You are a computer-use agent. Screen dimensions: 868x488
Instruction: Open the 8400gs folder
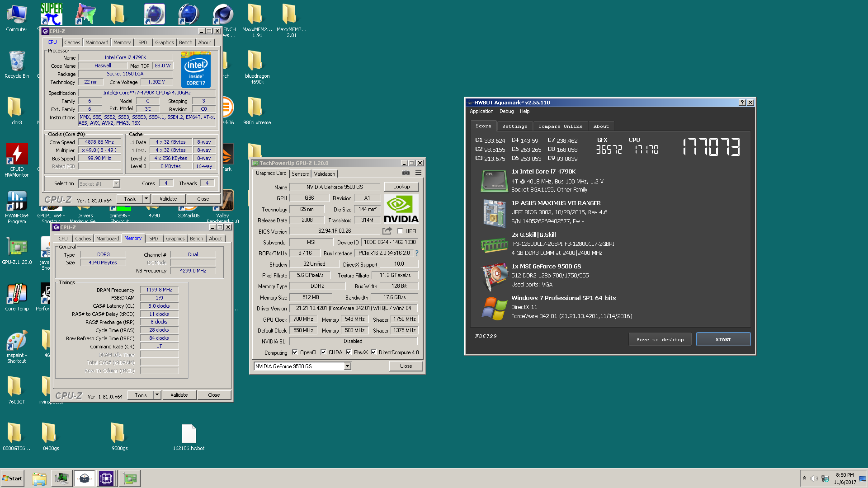(x=51, y=436)
